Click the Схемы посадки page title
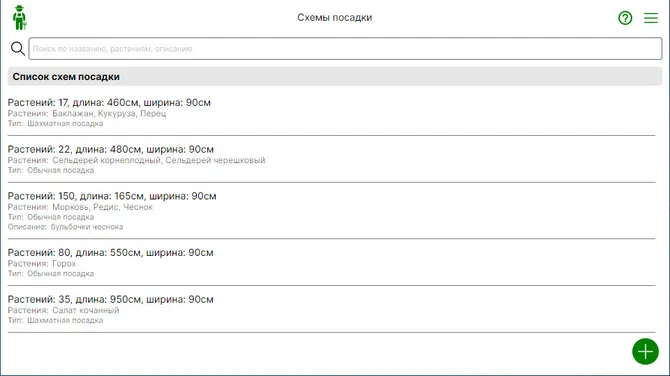Image resolution: width=670 pixels, height=376 pixels. (x=335, y=18)
